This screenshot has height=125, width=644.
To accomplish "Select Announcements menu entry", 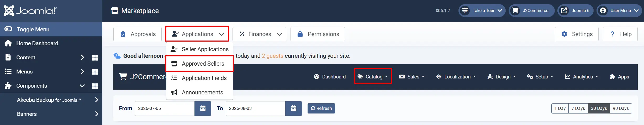I will click(x=200, y=92).
